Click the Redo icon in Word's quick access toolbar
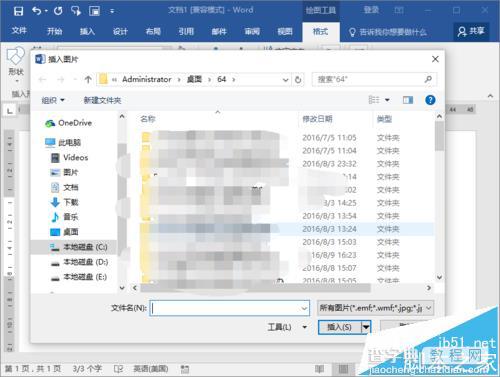The width and height of the screenshot is (500, 377). pos(58,11)
